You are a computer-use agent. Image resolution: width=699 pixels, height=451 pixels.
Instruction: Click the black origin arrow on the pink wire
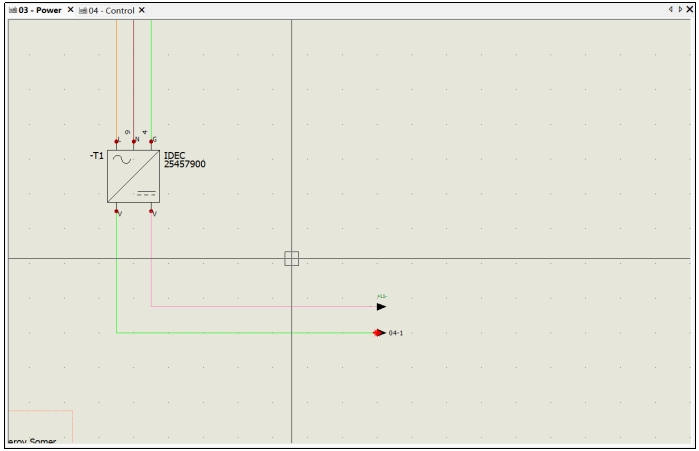[x=381, y=307]
